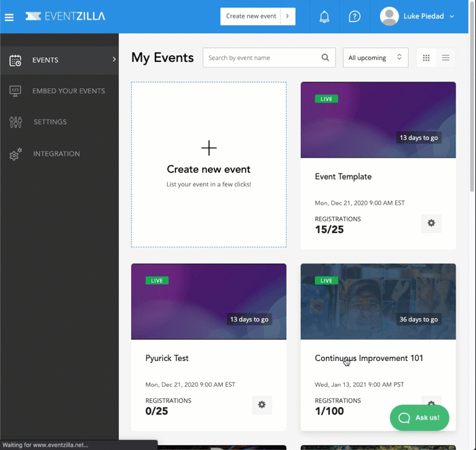This screenshot has height=450, width=476.
Task: Switch to grid view
Action: tap(426, 58)
